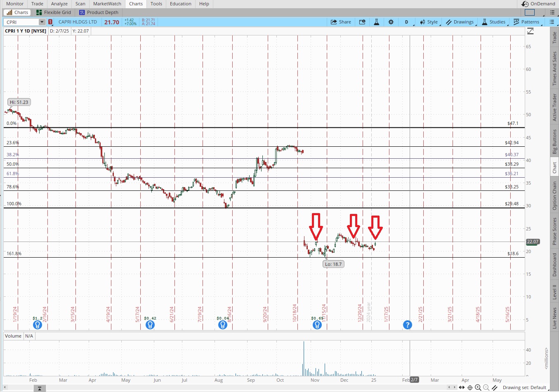Open the Monitor tab
The height and width of the screenshot is (392, 559).
[15, 4]
